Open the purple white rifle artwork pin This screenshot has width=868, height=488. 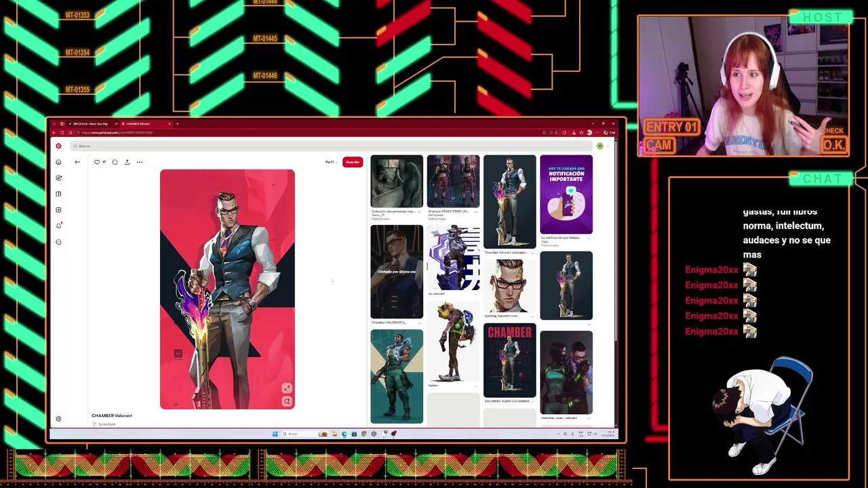[x=453, y=258]
